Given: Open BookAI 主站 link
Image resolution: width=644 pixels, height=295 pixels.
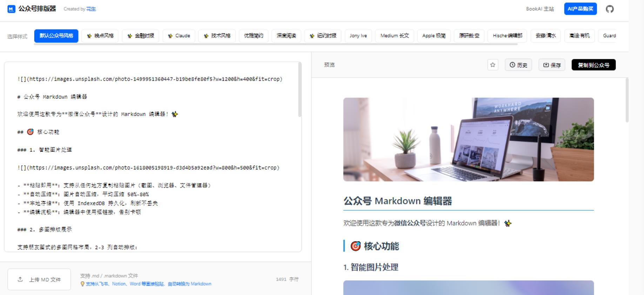Looking at the screenshot, I should coord(539,9).
